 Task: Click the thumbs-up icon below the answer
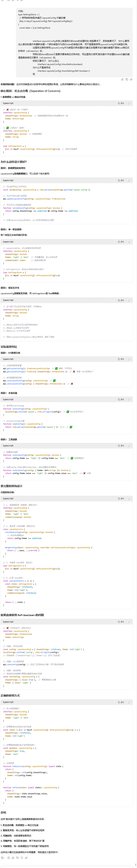click(13, 858)
